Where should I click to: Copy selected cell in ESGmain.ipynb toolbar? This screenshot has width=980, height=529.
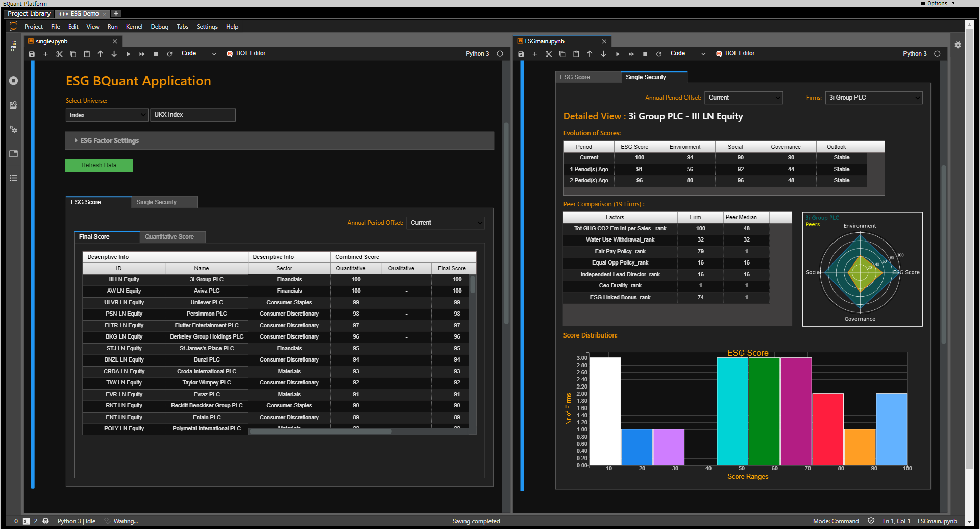562,54
